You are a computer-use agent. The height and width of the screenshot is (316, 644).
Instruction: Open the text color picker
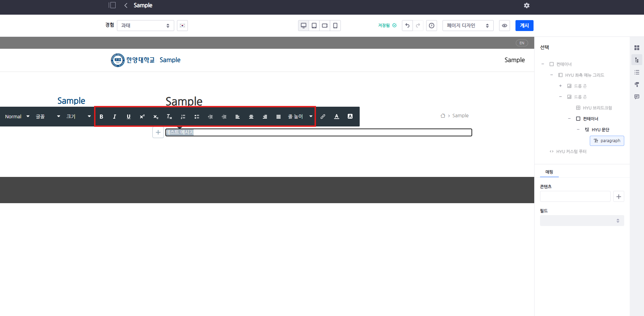pyautogui.click(x=336, y=117)
